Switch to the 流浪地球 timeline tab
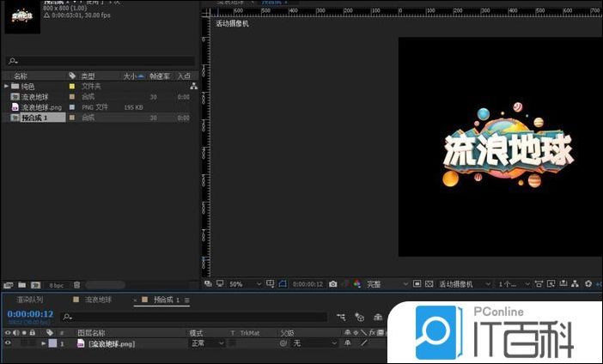The width and height of the screenshot is (603, 364). coord(98,300)
